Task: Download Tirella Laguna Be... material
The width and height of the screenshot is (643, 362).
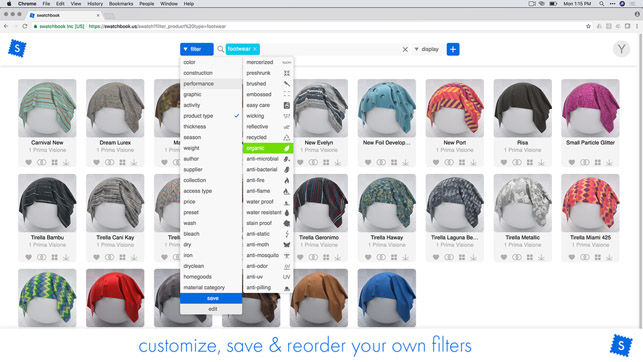Action: point(474,257)
